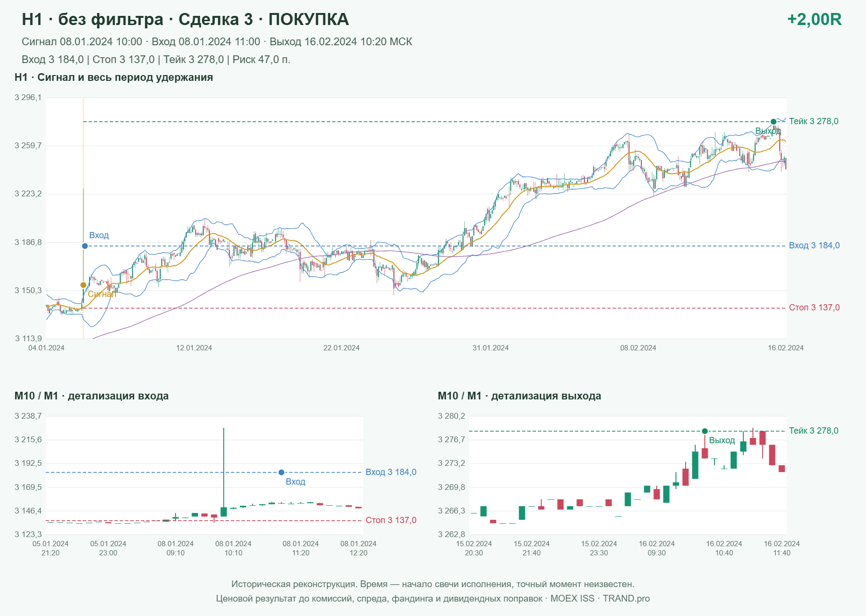Click the 'Вход 3 184,0 | Стоп 3 137,0' parameters line
866x616 pixels.
pyautogui.click(x=156, y=60)
